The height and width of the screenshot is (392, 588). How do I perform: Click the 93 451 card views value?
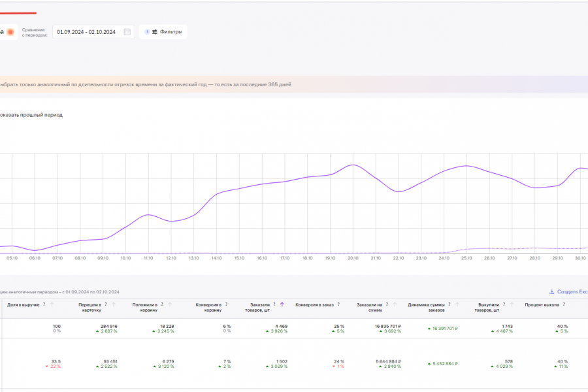110,361
